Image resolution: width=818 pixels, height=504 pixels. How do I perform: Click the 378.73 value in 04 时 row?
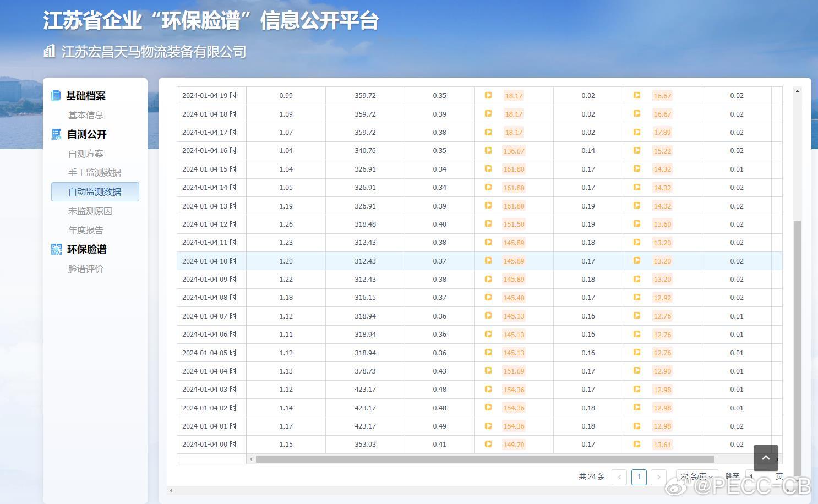365,371
